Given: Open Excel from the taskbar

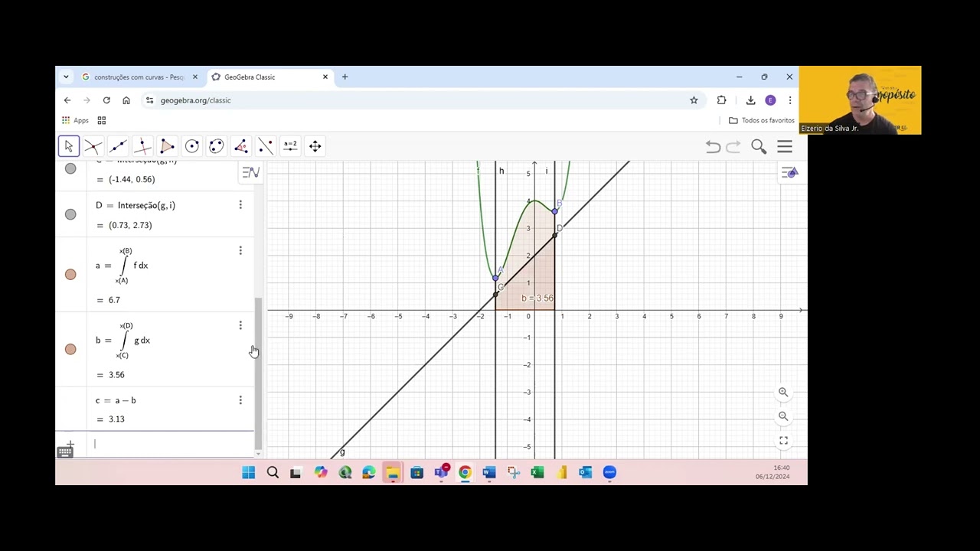Looking at the screenshot, I should click(x=537, y=473).
